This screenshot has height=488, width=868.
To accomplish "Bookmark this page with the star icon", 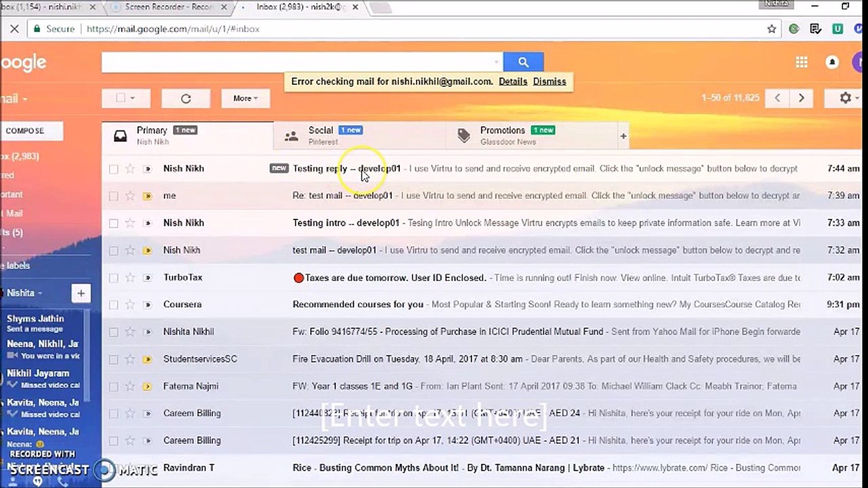I will coord(772,29).
